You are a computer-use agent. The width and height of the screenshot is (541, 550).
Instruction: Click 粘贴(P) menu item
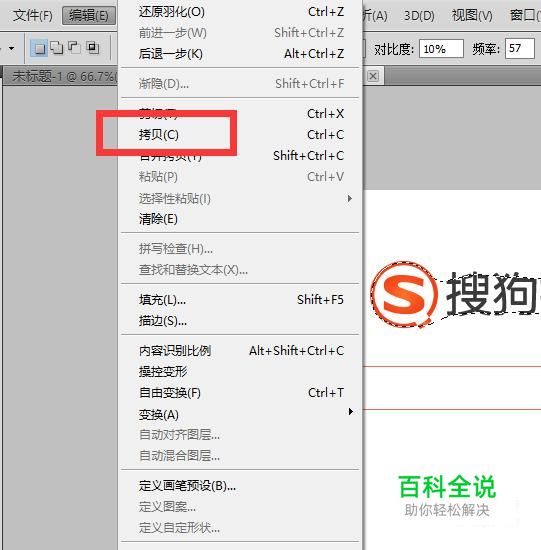coord(240,177)
